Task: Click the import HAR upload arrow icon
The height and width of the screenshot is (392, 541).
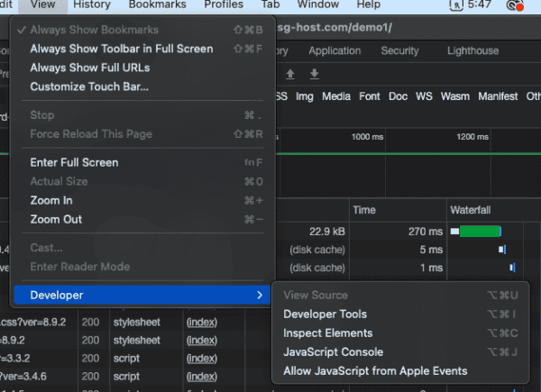Action: pyautogui.click(x=290, y=74)
